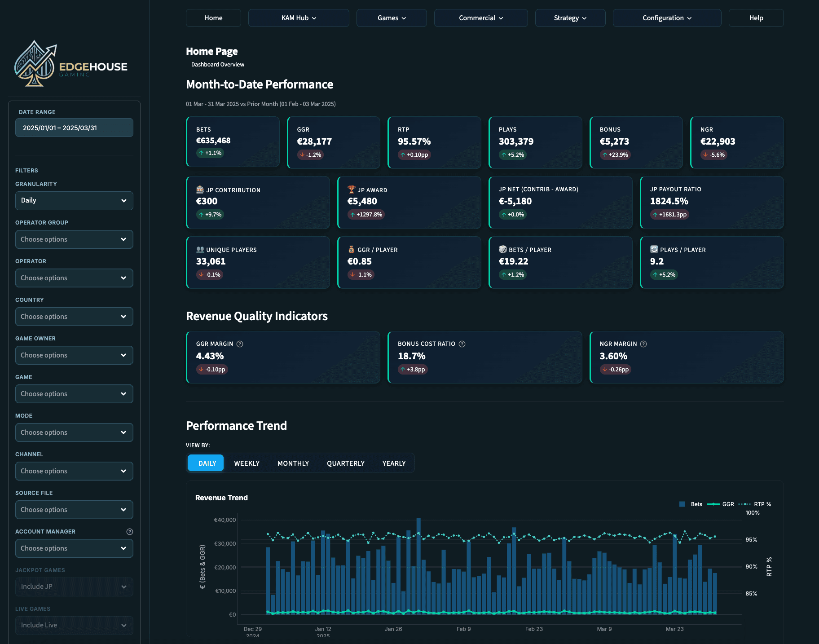Click the Help button in navigation
Viewport: 819px width, 644px height.
756,18
